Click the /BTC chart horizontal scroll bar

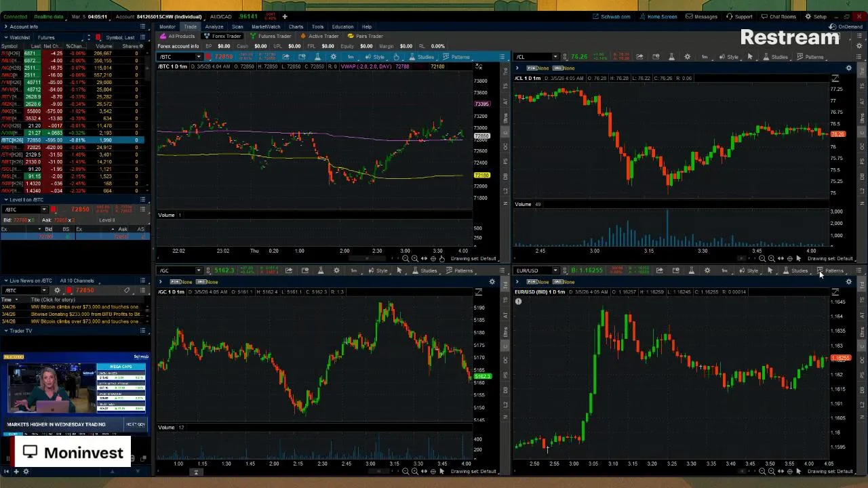coord(367,258)
